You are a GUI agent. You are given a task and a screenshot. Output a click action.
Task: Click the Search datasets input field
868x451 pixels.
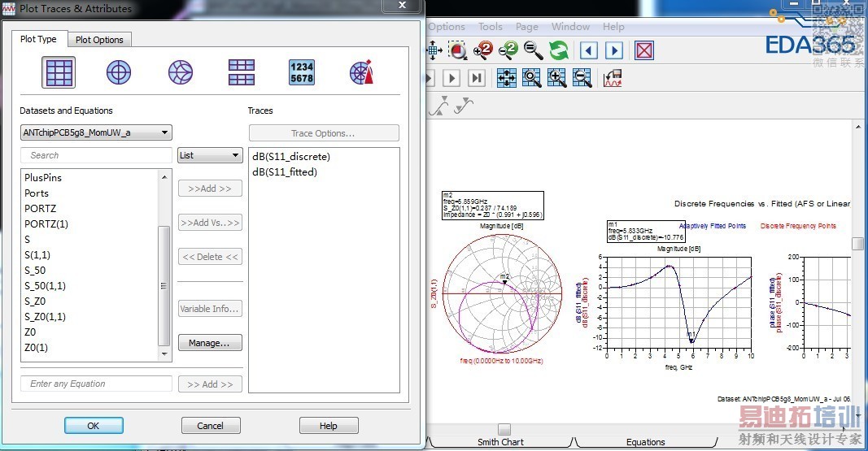96,155
